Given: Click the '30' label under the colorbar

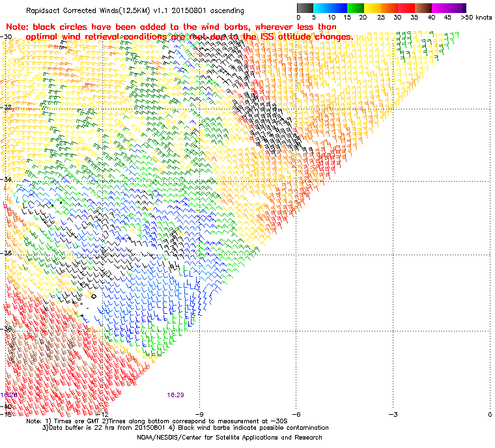Looking at the screenshot, I should [397, 18].
